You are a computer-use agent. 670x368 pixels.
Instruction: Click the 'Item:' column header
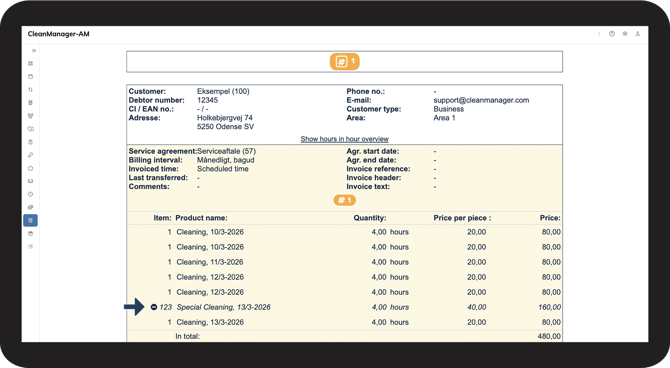pyautogui.click(x=162, y=218)
